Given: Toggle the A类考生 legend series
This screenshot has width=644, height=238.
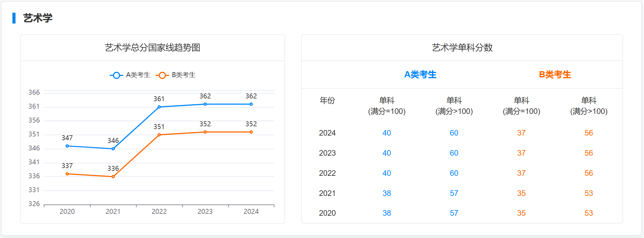Looking at the screenshot, I should pyautogui.click(x=130, y=75).
